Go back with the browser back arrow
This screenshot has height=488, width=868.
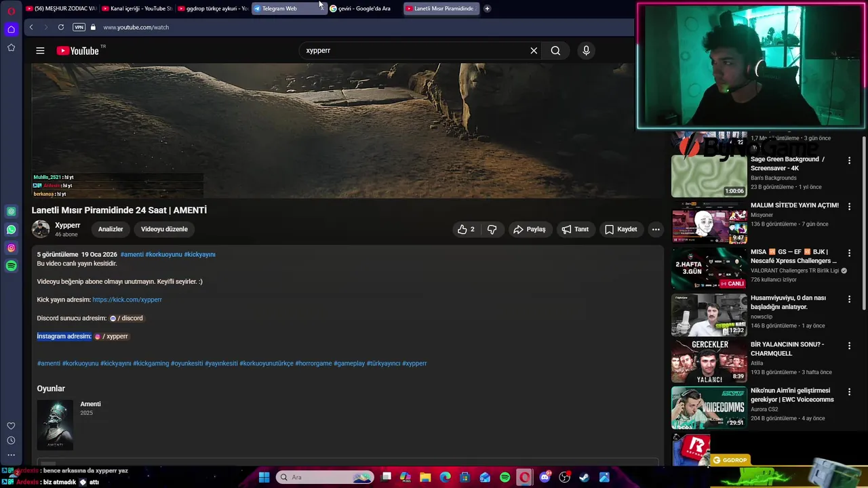click(x=31, y=27)
